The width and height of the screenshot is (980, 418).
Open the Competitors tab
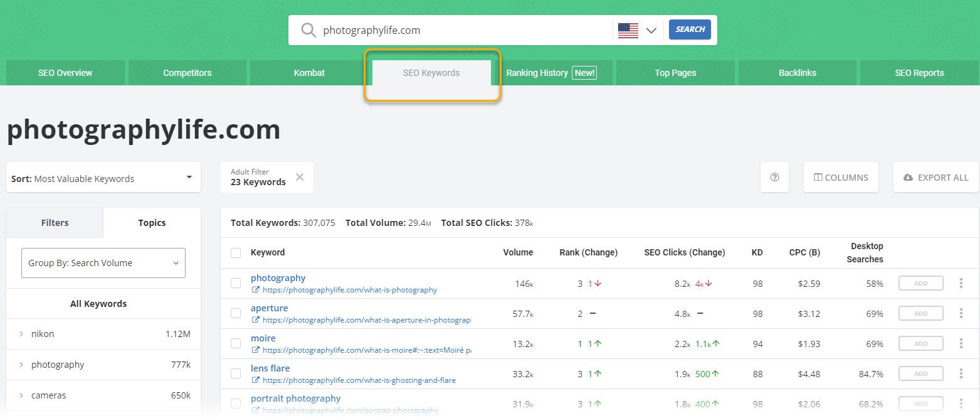[x=187, y=73]
